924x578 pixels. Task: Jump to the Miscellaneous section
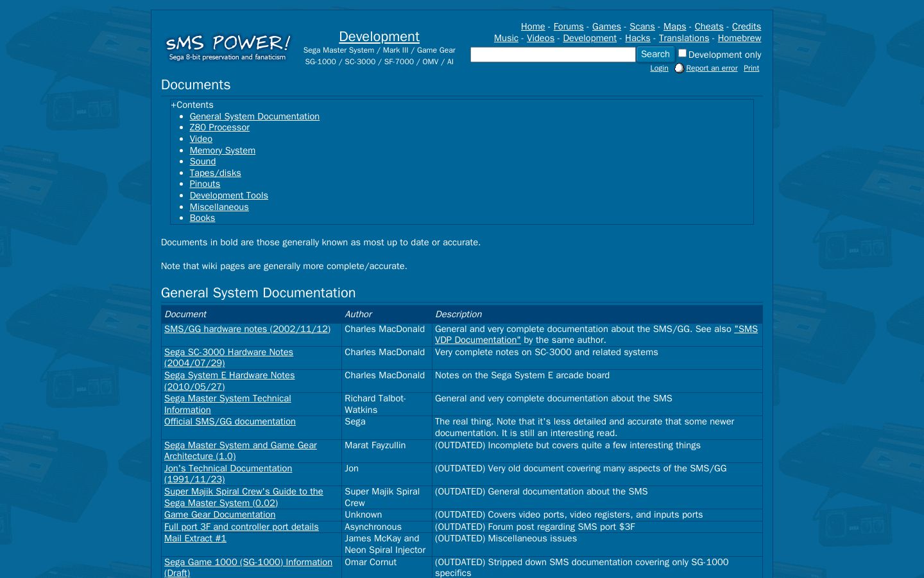(219, 207)
